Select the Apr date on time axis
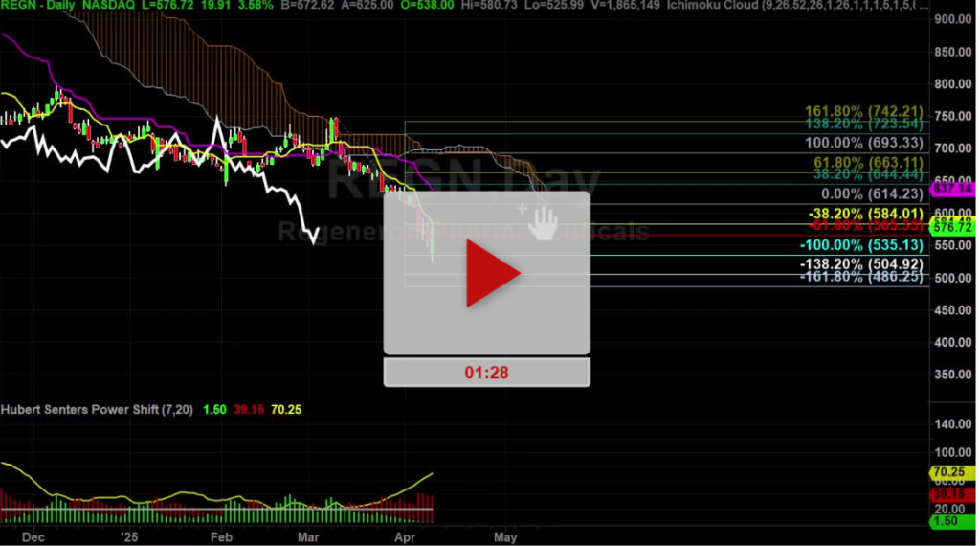This screenshot has height=546, width=980. (x=405, y=537)
